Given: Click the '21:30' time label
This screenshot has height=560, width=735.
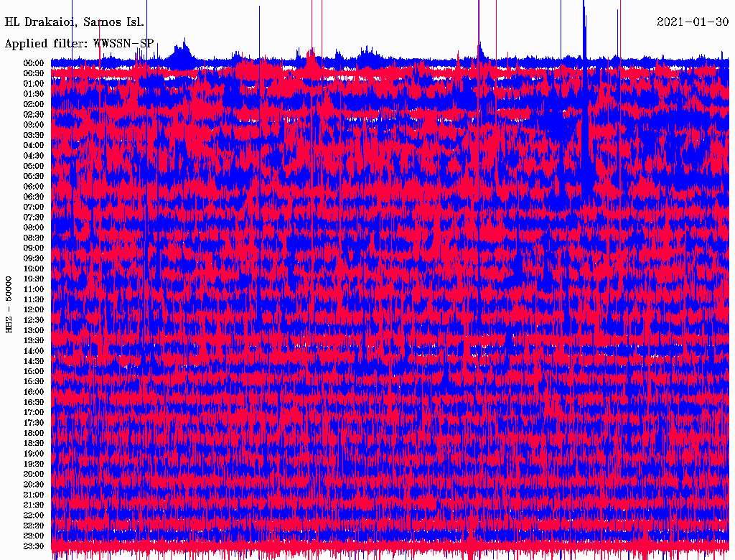Looking at the screenshot, I should [34, 505].
